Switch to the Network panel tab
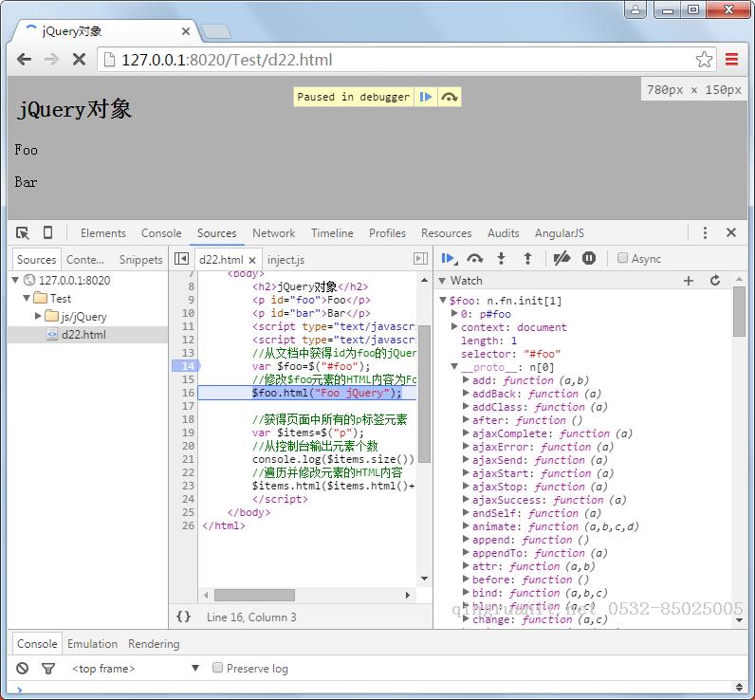Screen dimensions: 755x700 click(x=273, y=233)
